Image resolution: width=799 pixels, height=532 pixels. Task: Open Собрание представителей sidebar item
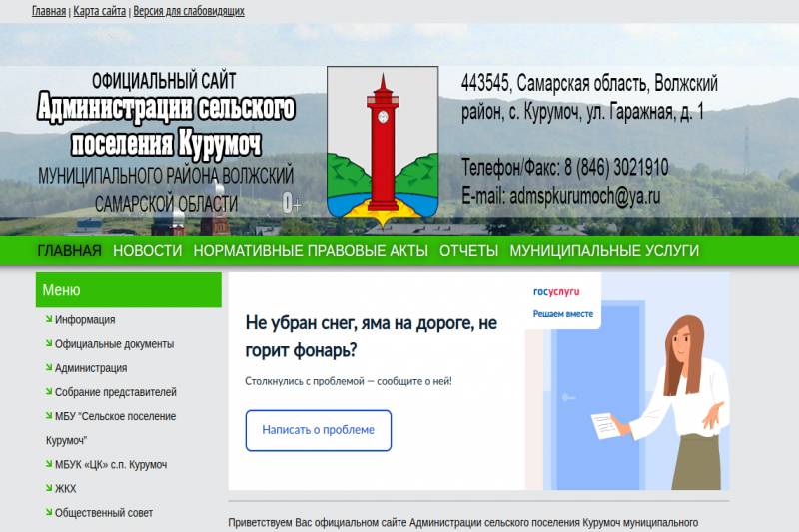click(115, 392)
